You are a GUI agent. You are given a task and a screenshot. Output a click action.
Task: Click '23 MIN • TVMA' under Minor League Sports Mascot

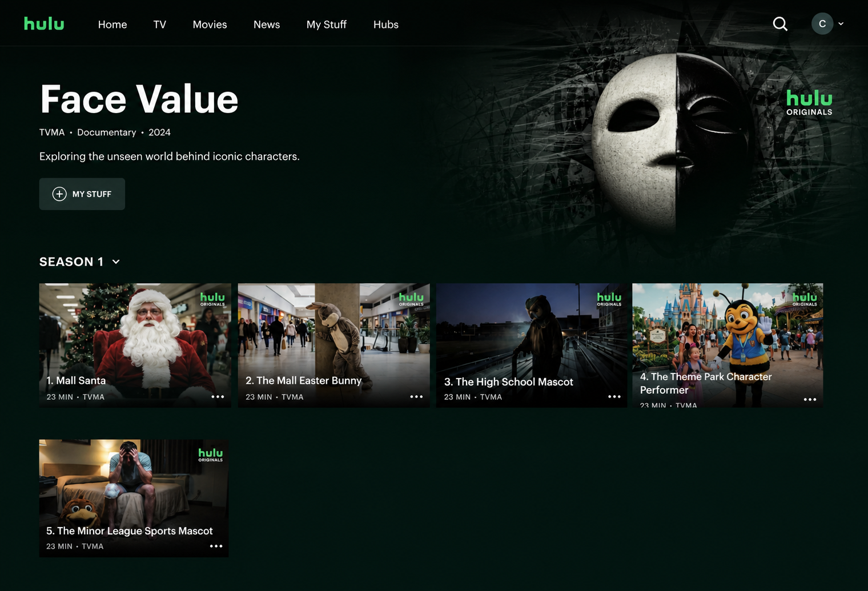pyautogui.click(x=75, y=546)
